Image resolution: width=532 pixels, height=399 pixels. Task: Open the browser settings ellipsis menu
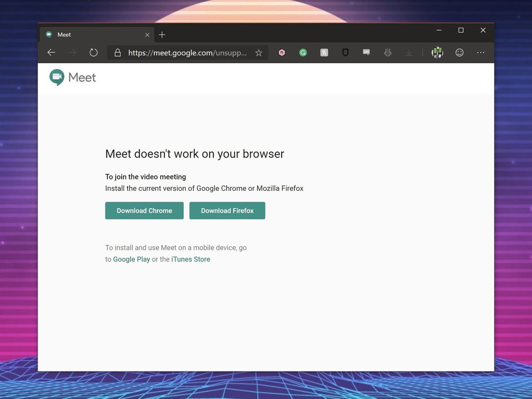point(481,52)
